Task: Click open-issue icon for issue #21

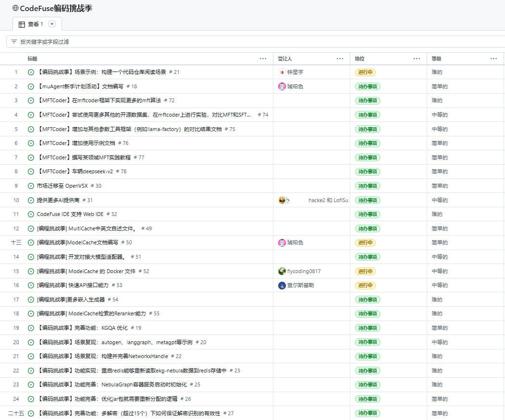Action: click(31, 72)
